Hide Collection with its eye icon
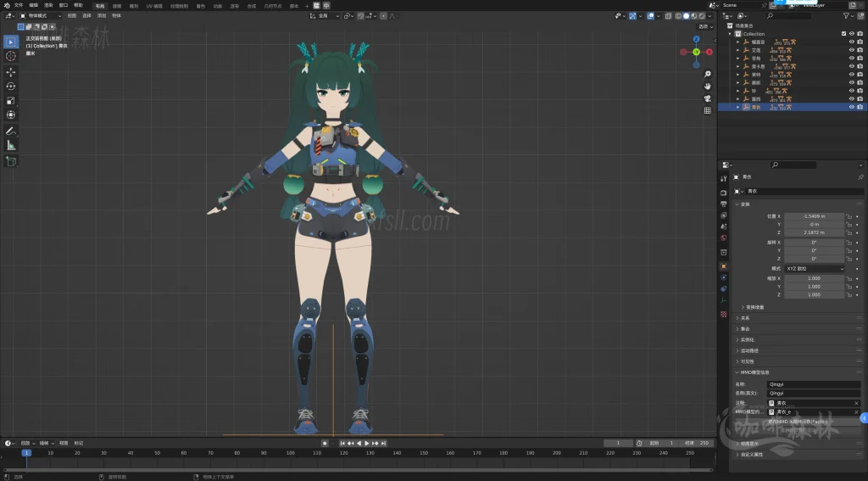Viewport: 868px width, 481px height. pyautogui.click(x=852, y=34)
